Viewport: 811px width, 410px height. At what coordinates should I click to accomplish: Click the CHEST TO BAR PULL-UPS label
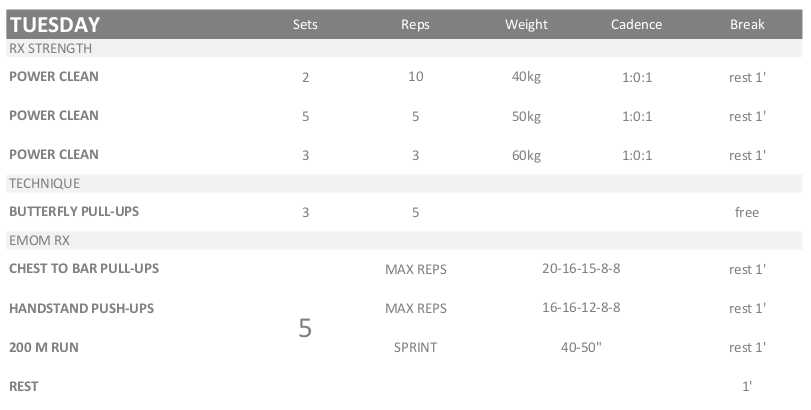[84, 269]
